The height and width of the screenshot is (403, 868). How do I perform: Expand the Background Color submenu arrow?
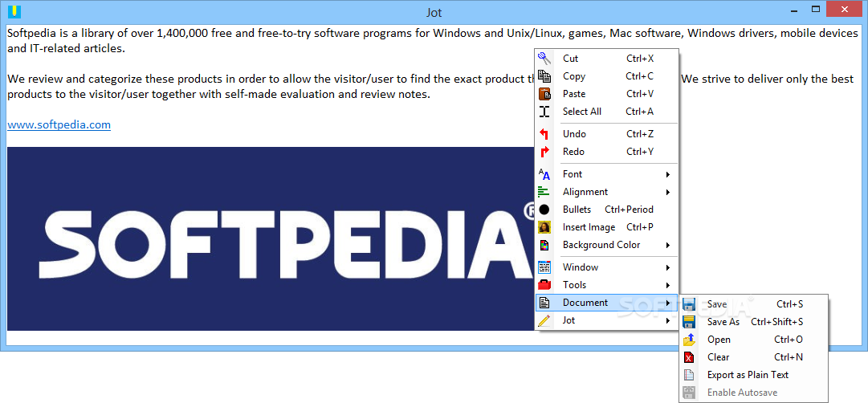click(x=668, y=245)
